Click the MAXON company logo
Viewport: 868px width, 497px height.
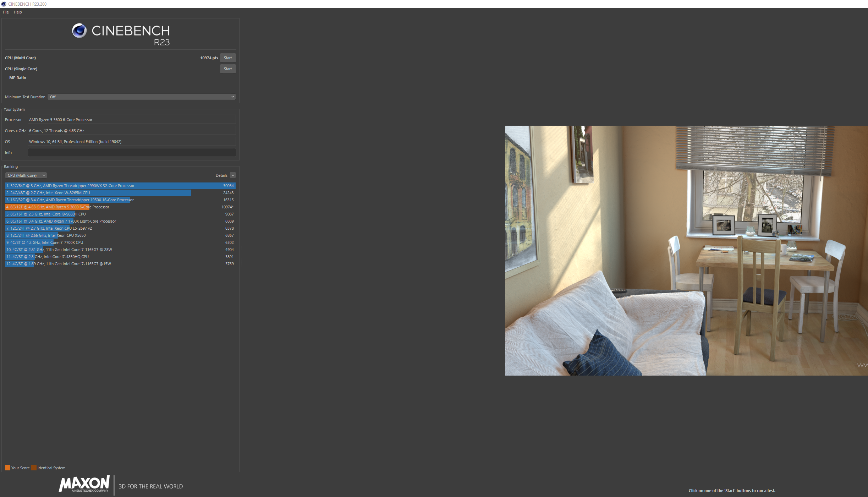pos(84,484)
